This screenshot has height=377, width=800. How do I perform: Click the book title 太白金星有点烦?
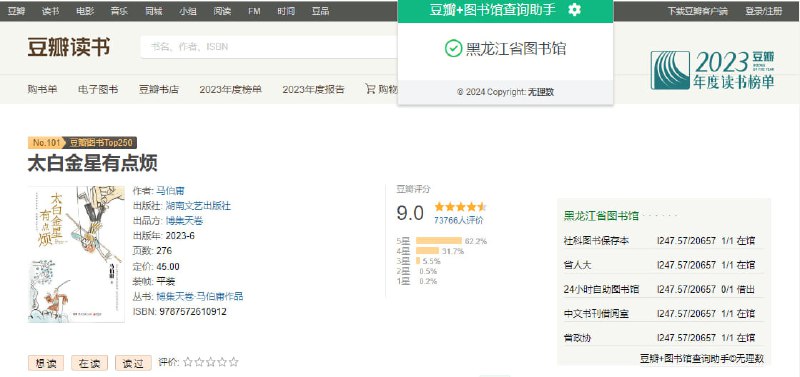(x=92, y=164)
